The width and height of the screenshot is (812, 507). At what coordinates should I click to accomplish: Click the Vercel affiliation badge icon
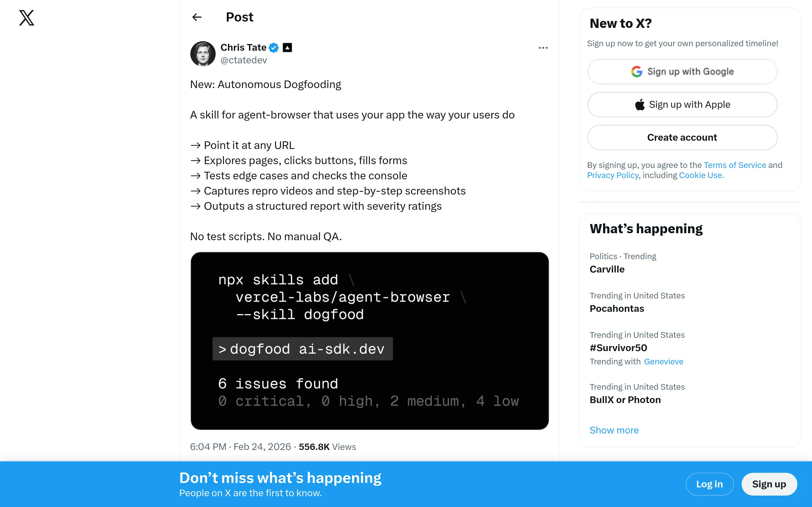pyautogui.click(x=287, y=48)
